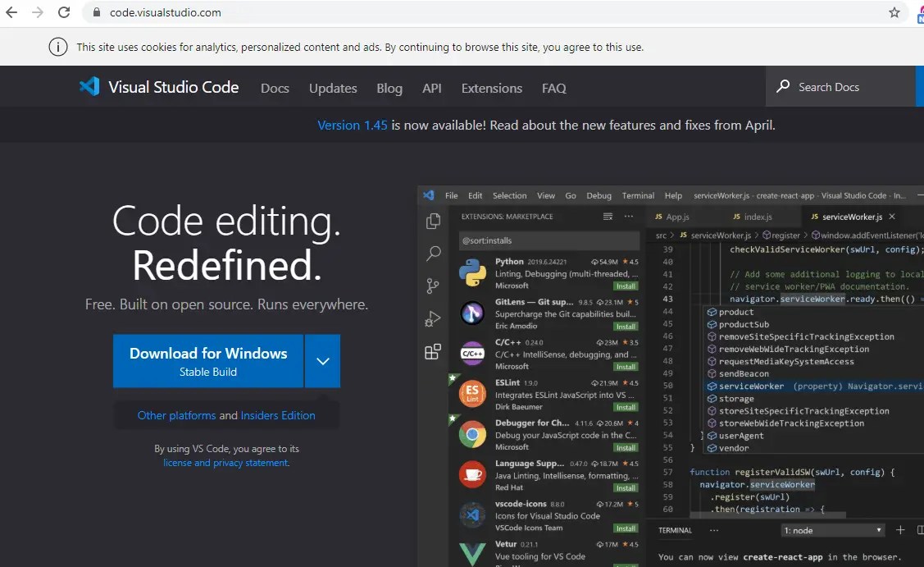Viewport: 924px width, 567px height.
Task: Click the Python extension logo icon
Action: (472, 273)
